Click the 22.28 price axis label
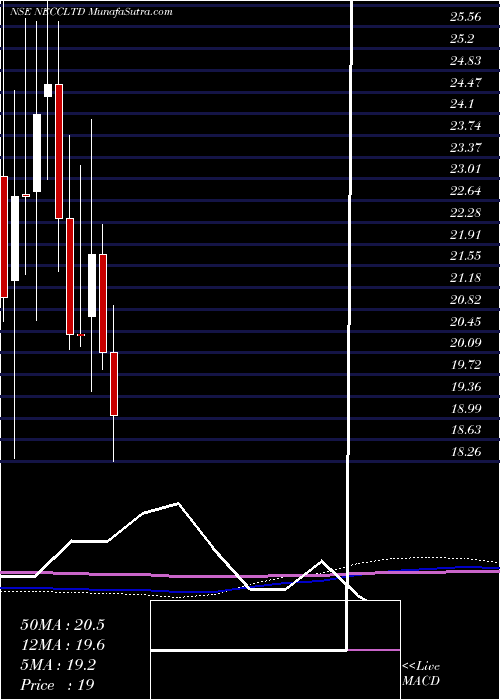Viewport: 500px width, 700px height. click(466, 212)
